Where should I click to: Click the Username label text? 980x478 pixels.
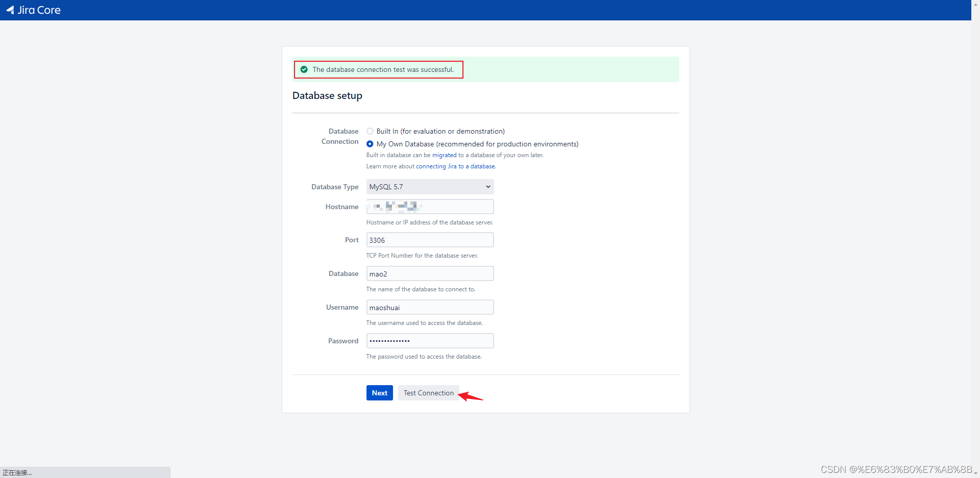[x=342, y=307]
